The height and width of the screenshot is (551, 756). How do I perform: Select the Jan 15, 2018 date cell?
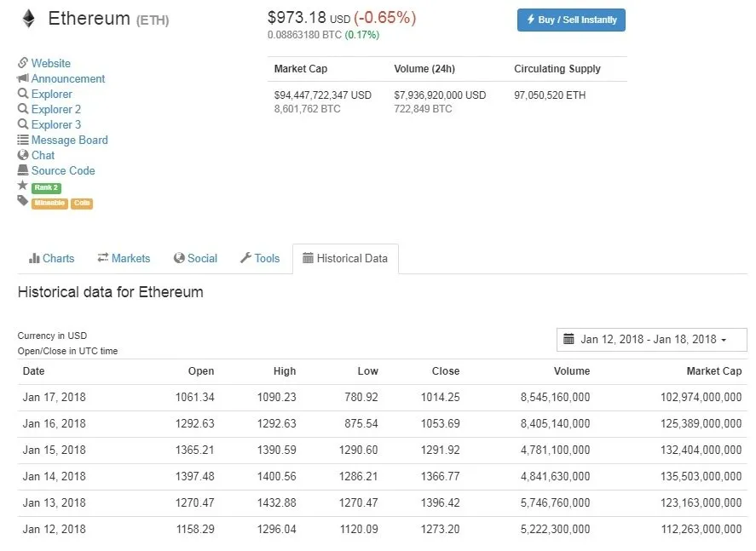tap(54, 451)
